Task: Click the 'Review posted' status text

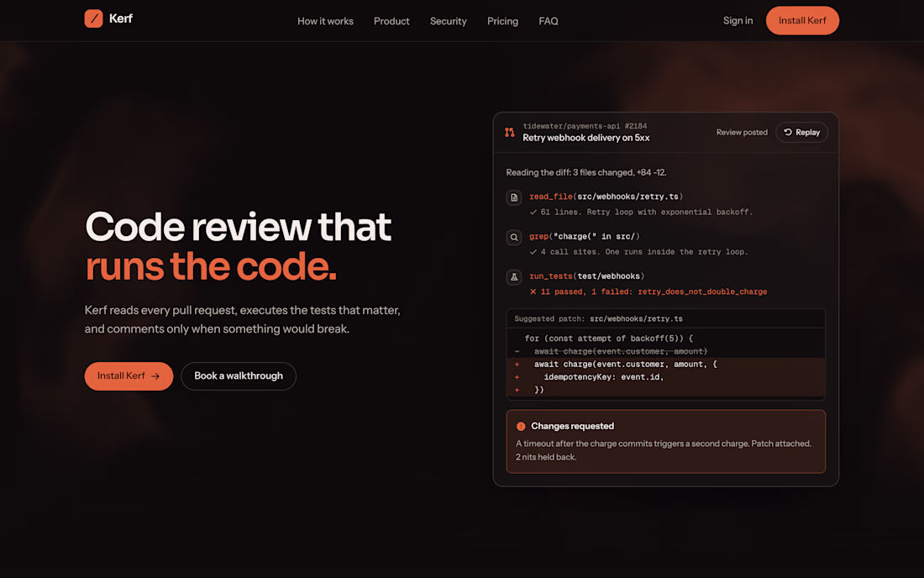Action: coord(742,133)
